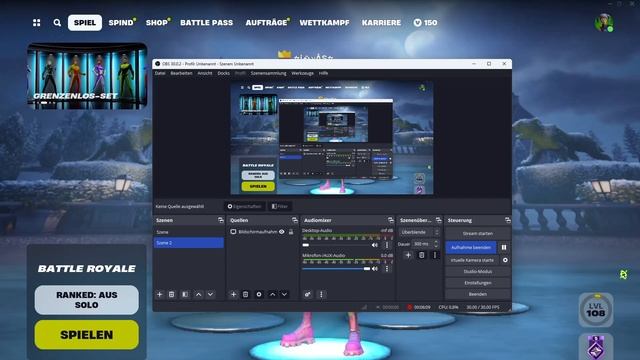The height and width of the screenshot is (360, 640).
Task: Open the purple Battle Pass badge icon
Action: [596, 347]
